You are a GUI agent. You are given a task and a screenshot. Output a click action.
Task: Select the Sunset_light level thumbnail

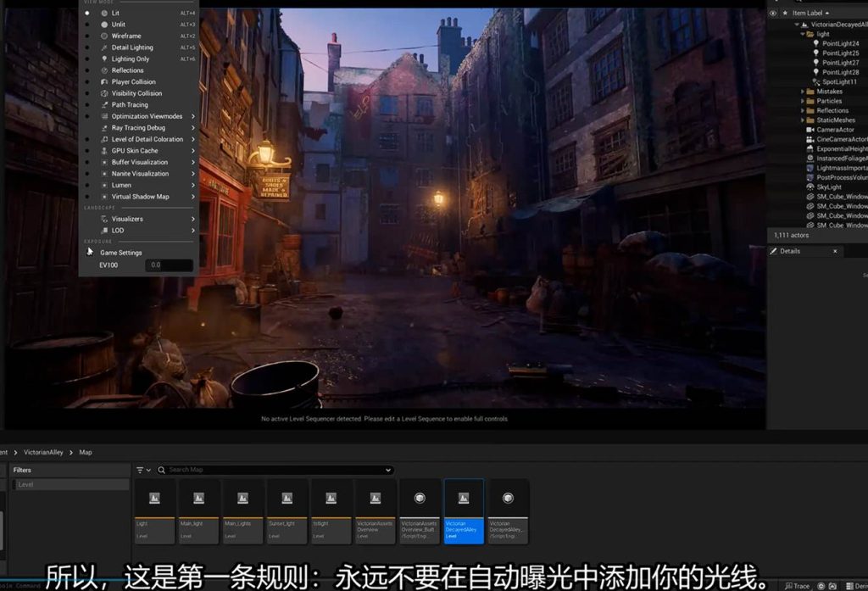(x=287, y=510)
